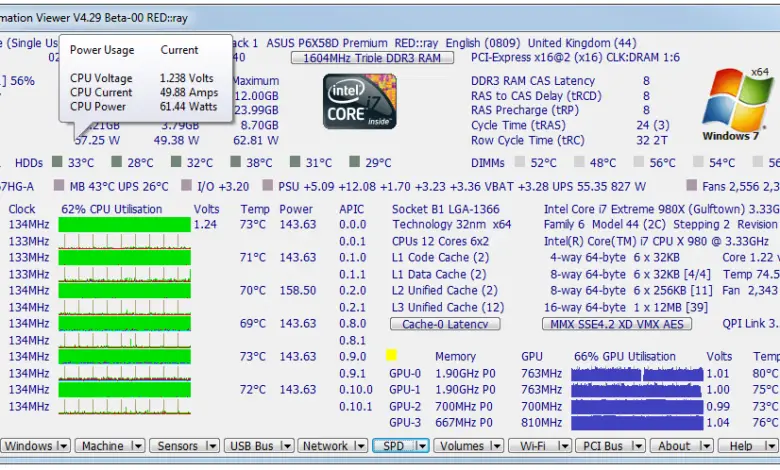Click the GPU-0 utilisation graph
This screenshot has height=470, width=780.
(x=637, y=374)
